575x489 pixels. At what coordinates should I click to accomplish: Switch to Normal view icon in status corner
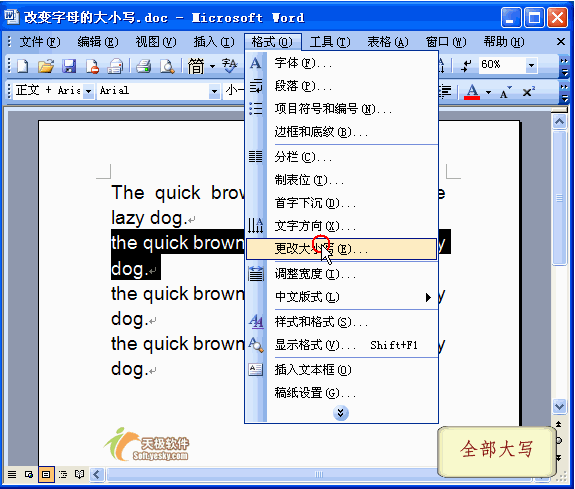coord(12,474)
